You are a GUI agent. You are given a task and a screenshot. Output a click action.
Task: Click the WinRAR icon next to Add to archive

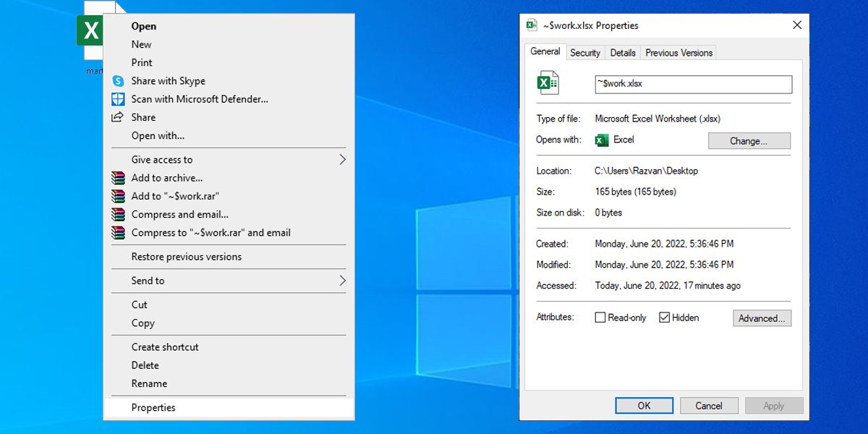pyautogui.click(x=118, y=178)
